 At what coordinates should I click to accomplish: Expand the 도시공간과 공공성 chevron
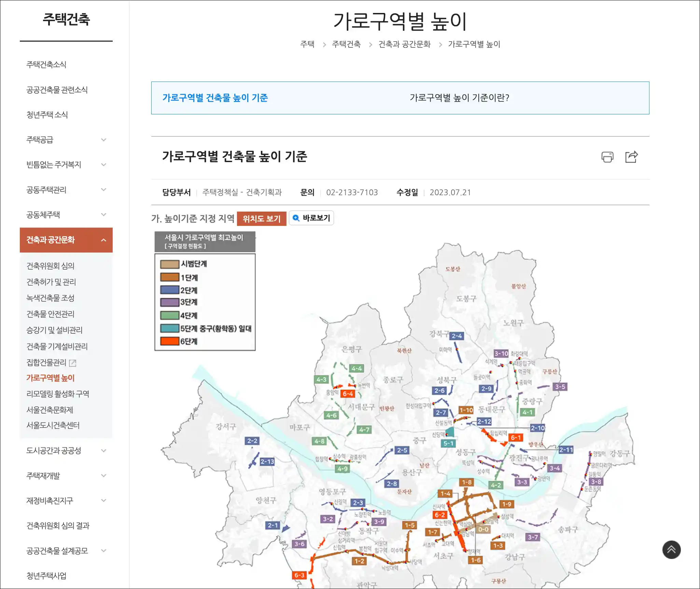tap(104, 451)
